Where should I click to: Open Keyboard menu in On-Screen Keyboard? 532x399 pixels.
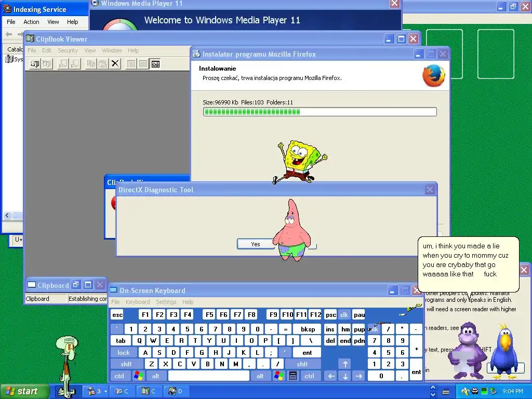pos(137,302)
